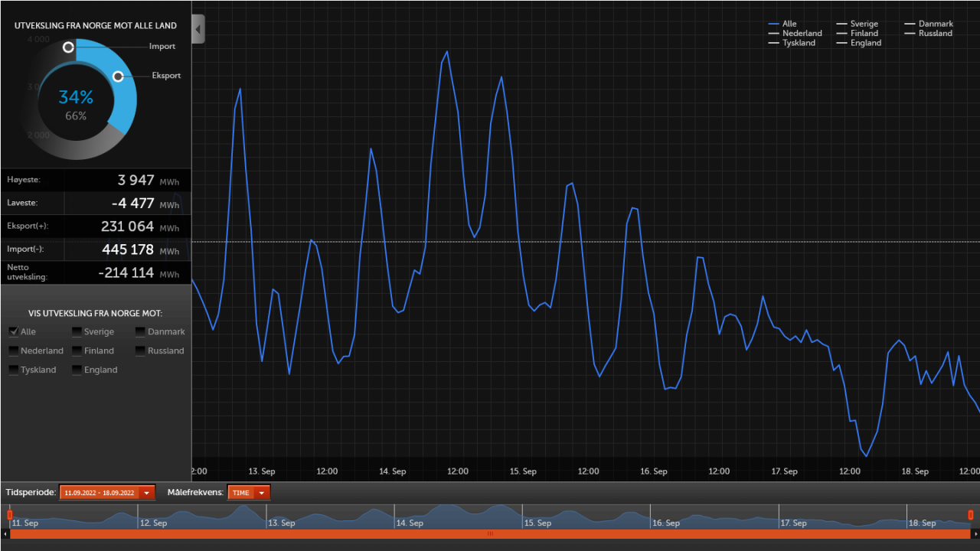Image resolution: width=980 pixels, height=551 pixels.
Task: Enable the Tyskland checkbox
Action: (12, 370)
